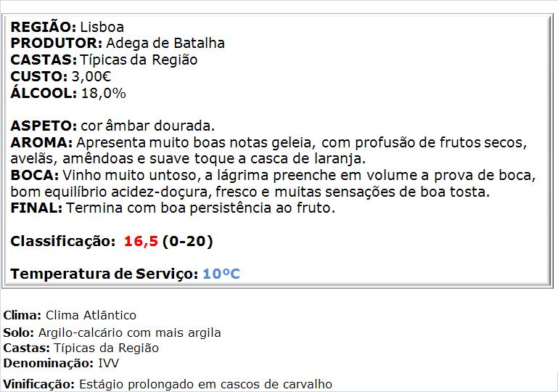Click the Adega de Batalha producer name
Screen dimensions: 558x392
(165, 43)
